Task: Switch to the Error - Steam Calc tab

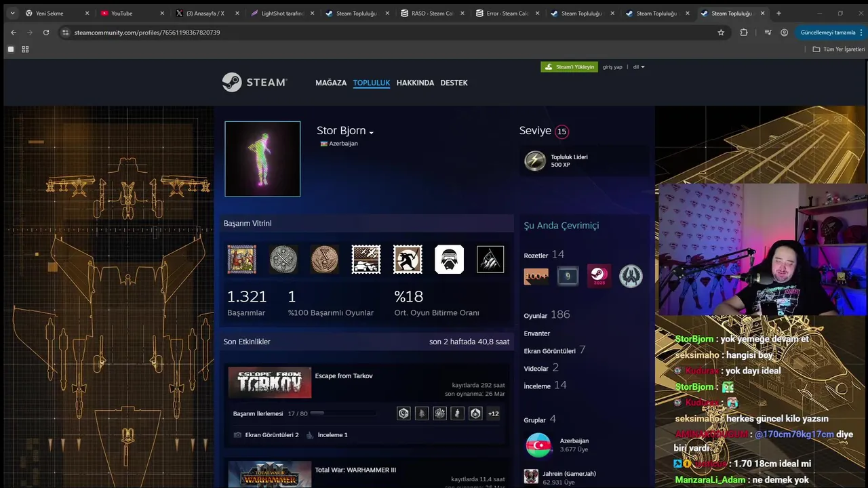Action: pyautogui.click(x=507, y=13)
